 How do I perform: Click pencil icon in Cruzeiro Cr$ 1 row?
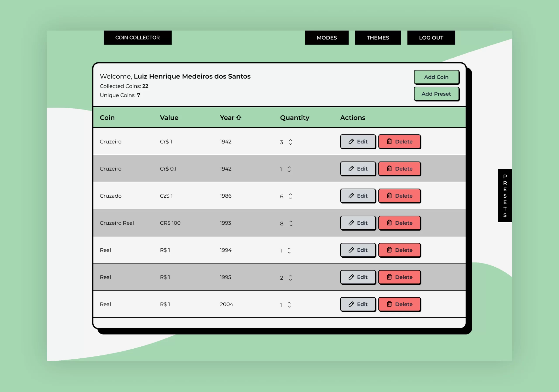click(x=351, y=142)
